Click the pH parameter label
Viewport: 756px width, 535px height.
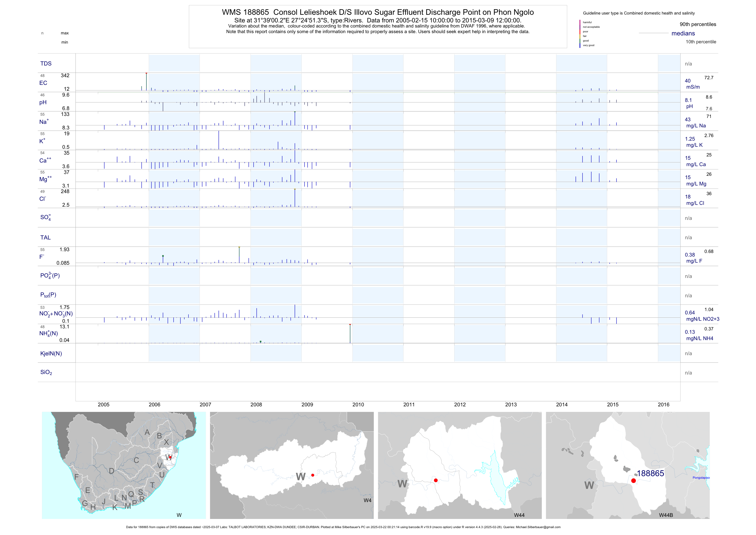43,102
